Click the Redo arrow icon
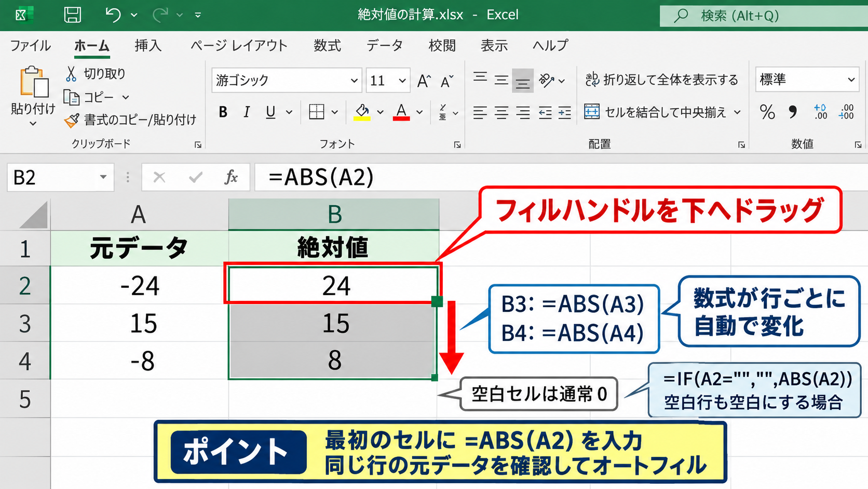 160,15
